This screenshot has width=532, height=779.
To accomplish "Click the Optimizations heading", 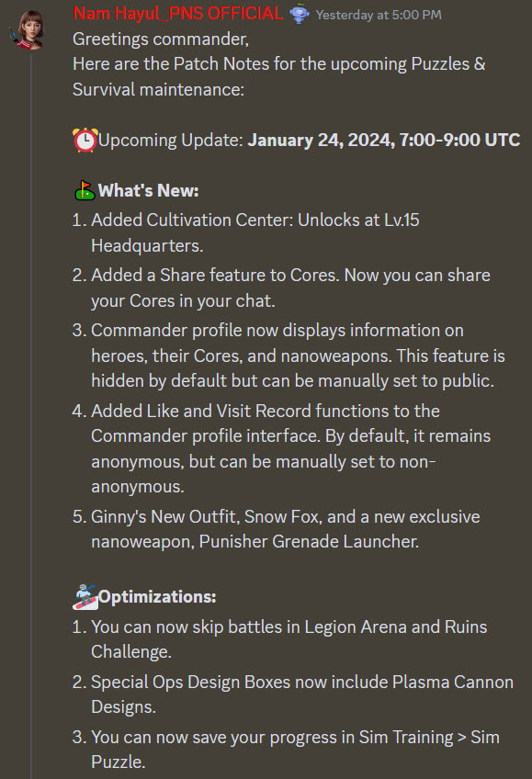I will [x=157, y=597].
